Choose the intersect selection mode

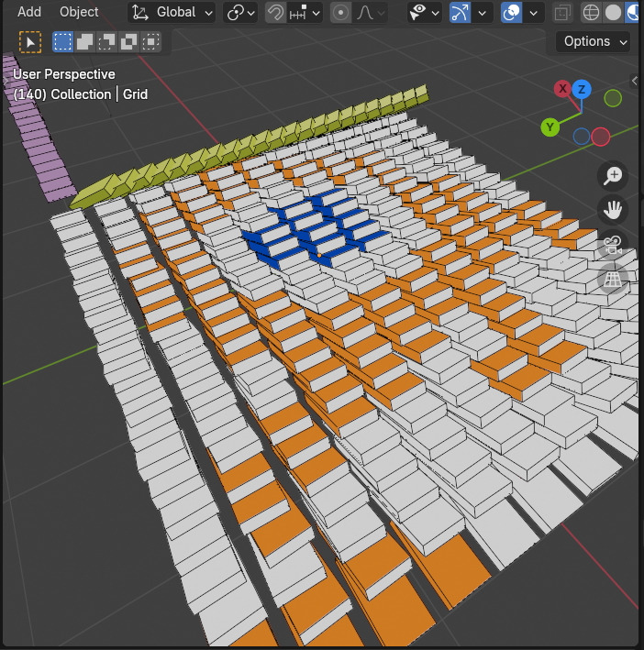[x=150, y=42]
